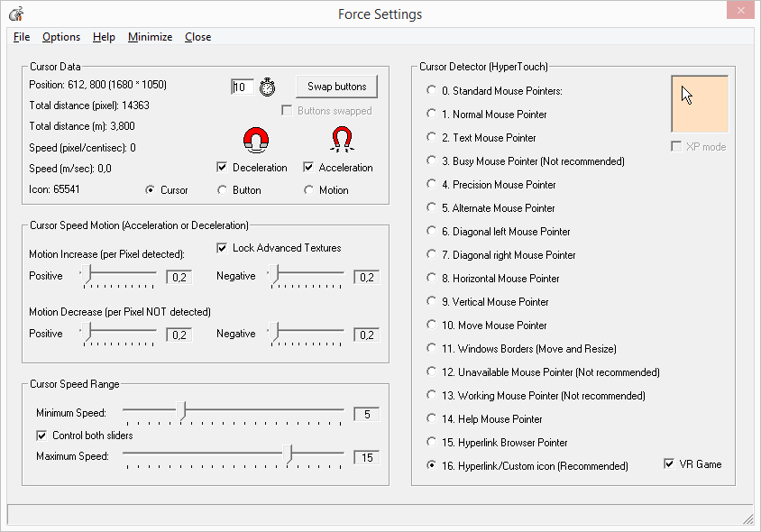Open the Options menu
This screenshot has height=532, width=761.
pos(61,37)
